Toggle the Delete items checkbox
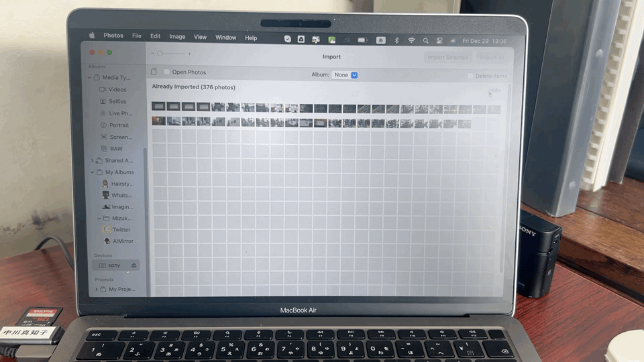 click(471, 76)
